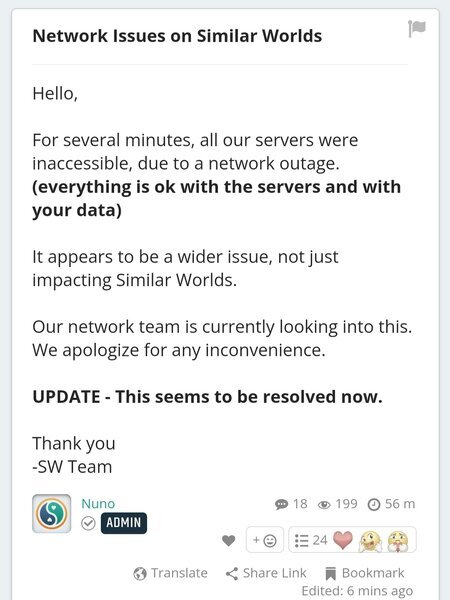The width and height of the screenshot is (450, 600).
Task: Like the post with the heart icon
Action: [228, 540]
